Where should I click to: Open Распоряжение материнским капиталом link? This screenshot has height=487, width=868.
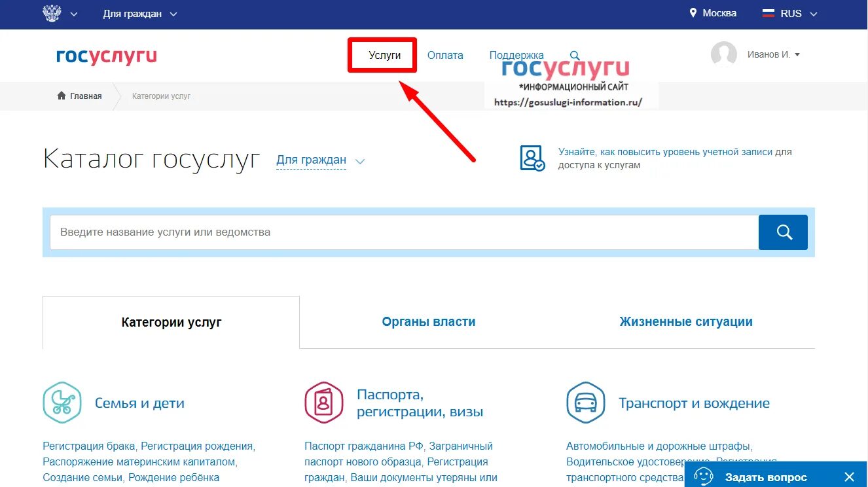139,462
